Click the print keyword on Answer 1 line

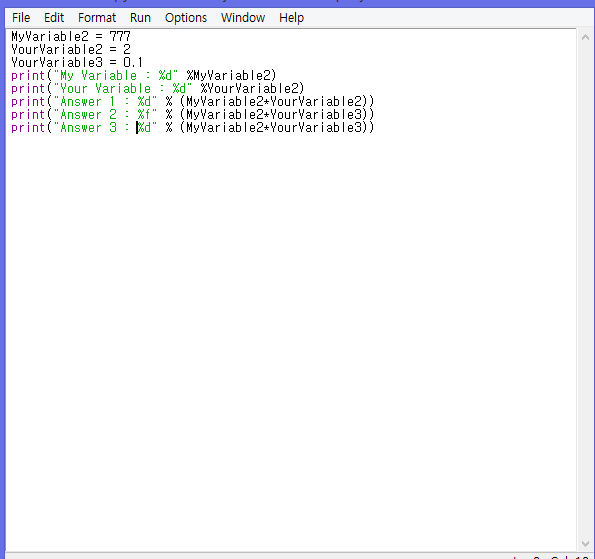click(x=28, y=102)
